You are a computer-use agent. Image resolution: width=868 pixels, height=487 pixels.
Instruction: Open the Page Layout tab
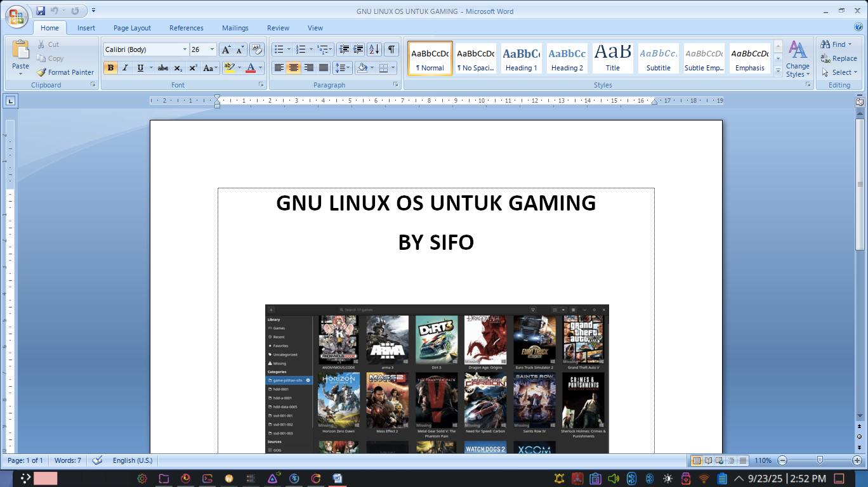[x=132, y=28]
